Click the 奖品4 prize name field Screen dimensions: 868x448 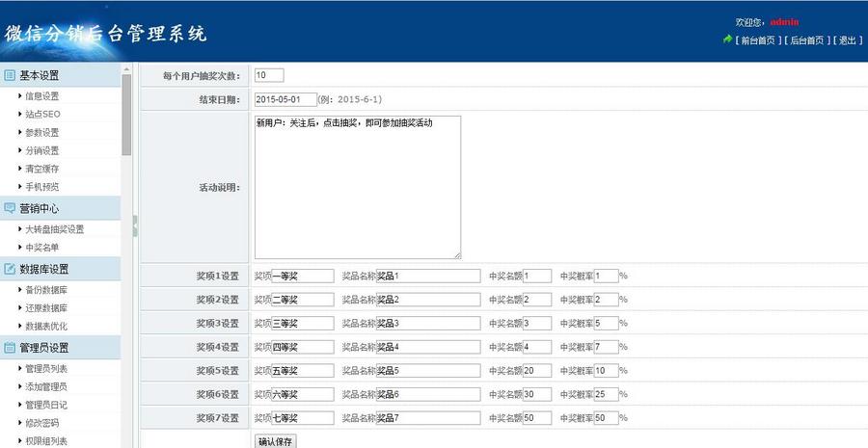point(428,347)
